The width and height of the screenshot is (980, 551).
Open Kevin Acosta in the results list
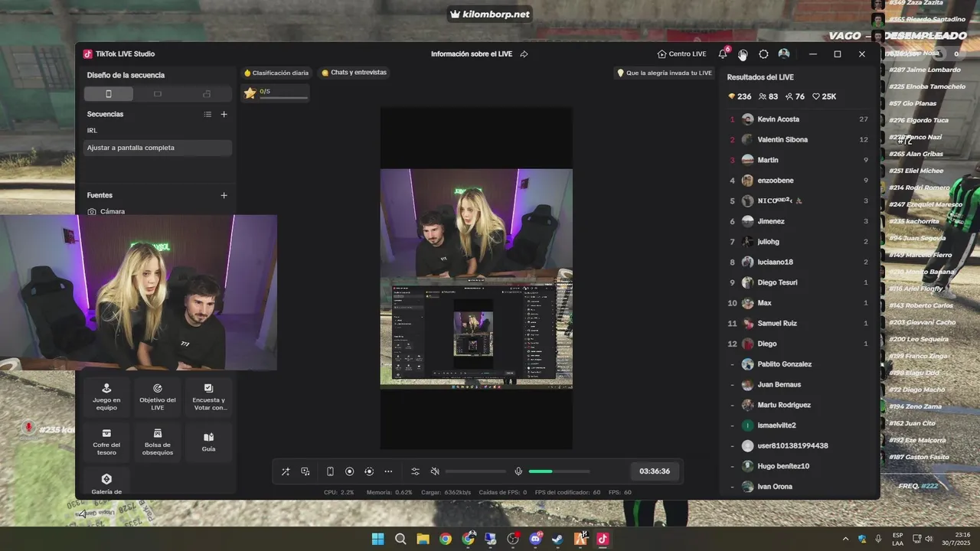[797, 119]
